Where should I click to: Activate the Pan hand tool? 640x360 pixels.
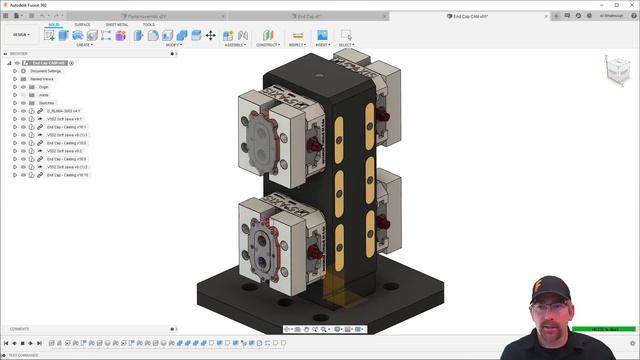click(x=307, y=329)
